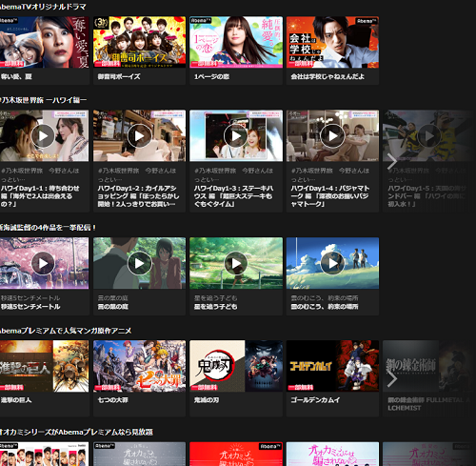The height and width of the screenshot is (466, 476).
Task: Show more titles in the manga anime row
Action: (x=392, y=378)
